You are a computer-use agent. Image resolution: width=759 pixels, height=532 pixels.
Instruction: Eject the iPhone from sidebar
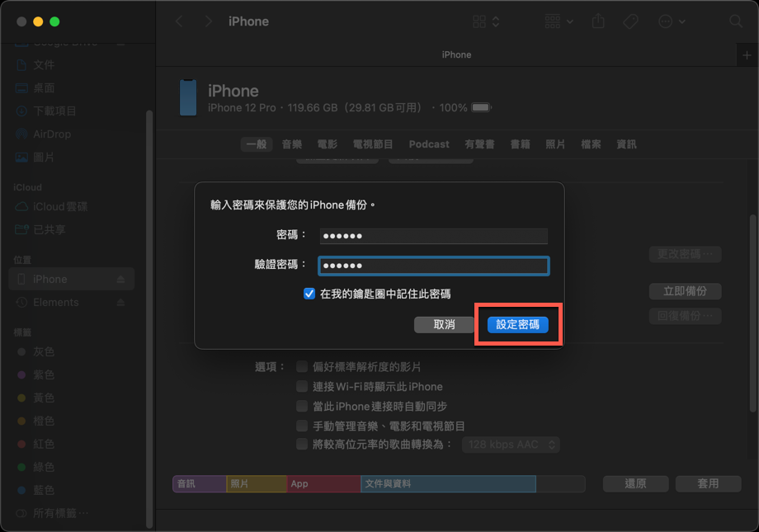coord(121,280)
